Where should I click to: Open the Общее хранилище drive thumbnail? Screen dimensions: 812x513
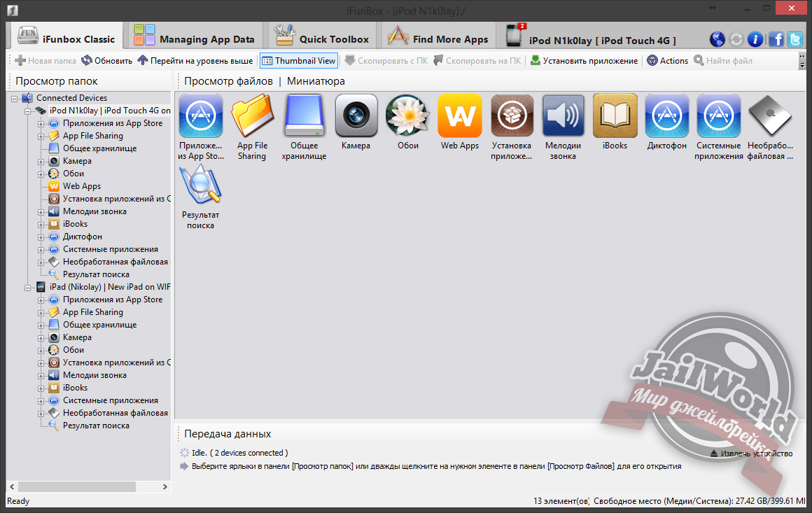click(x=304, y=116)
